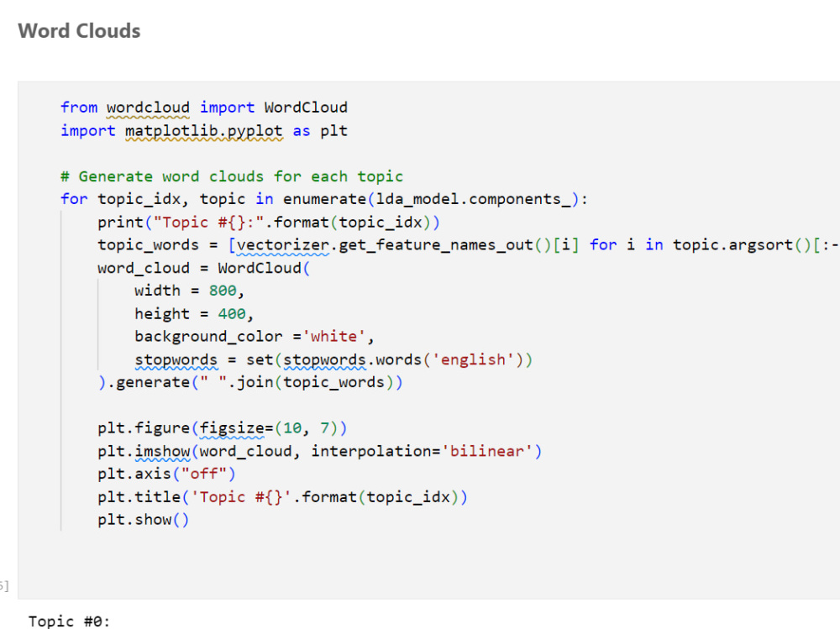The width and height of the screenshot is (840, 629).
Task: Click the cell execution count bracket
Action: tap(4, 586)
